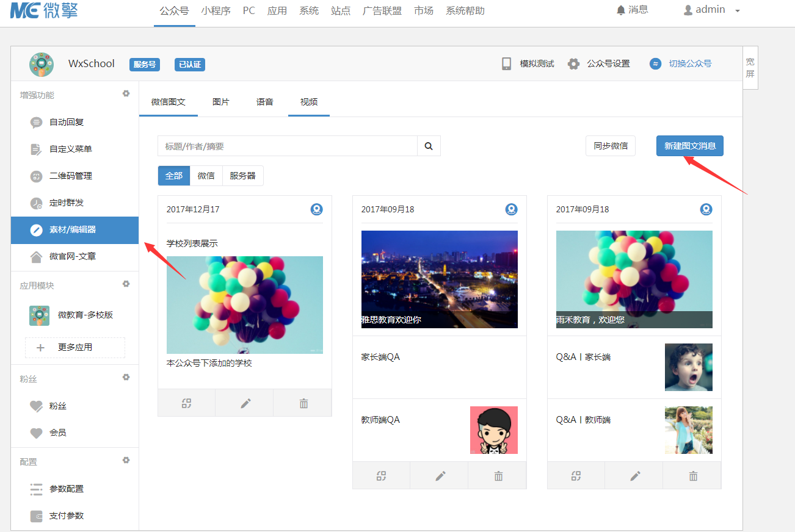The height and width of the screenshot is (532, 795).
Task: Open 微官网-文章 in the sidebar
Action: click(74, 256)
